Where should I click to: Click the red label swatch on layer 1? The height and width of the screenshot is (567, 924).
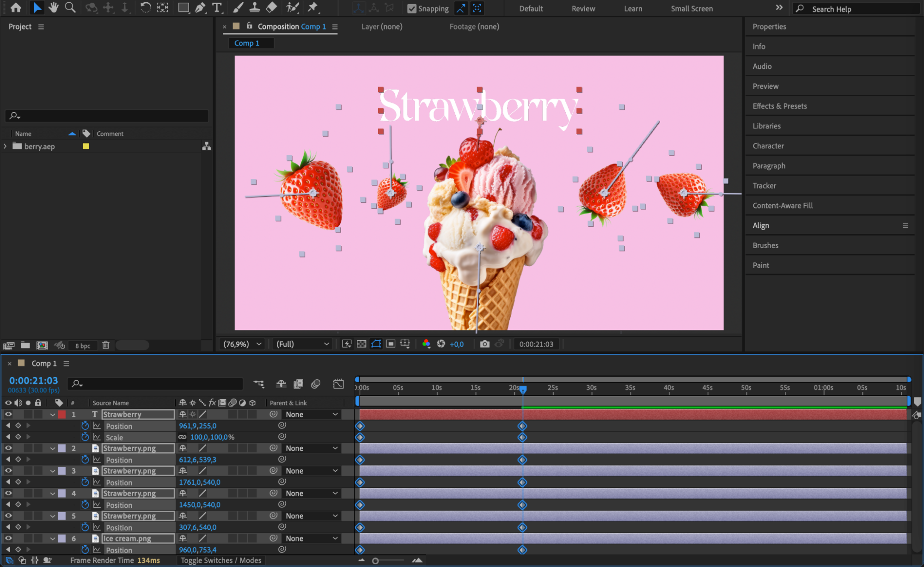(x=62, y=415)
